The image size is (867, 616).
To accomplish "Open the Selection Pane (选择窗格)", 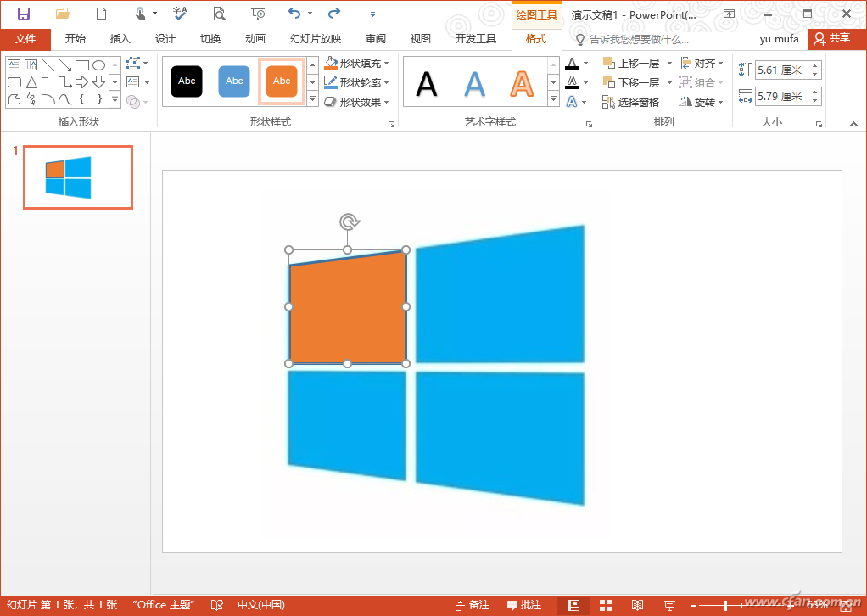I will tap(631, 103).
